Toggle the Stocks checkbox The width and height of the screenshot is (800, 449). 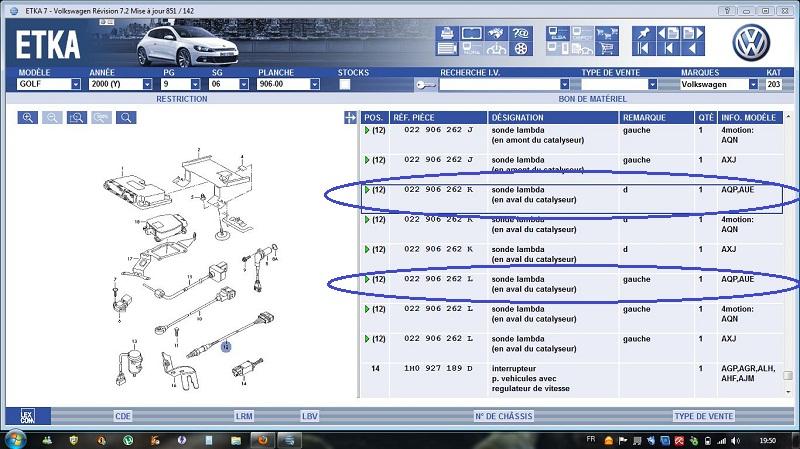[345, 84]
